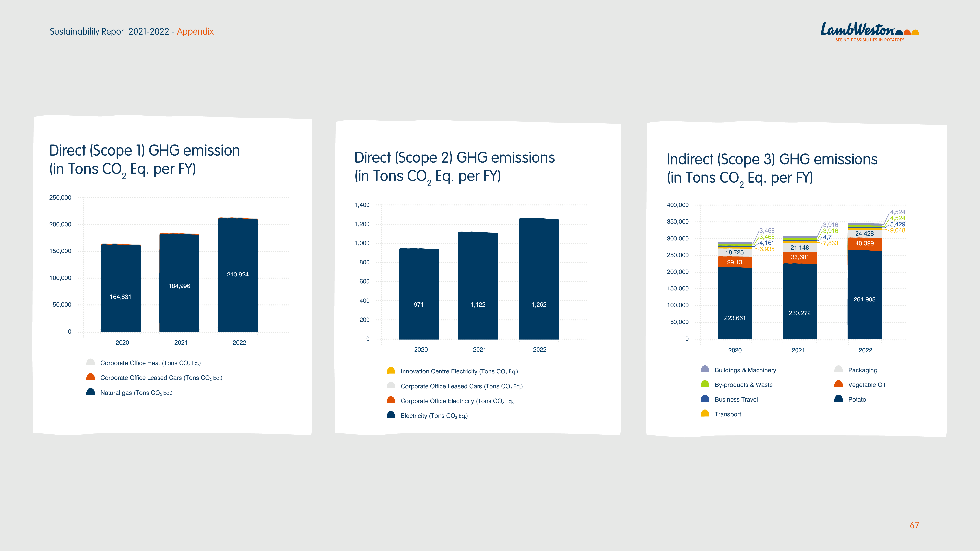Select the 230,272 potato value
The image size is (980, 551).
800,313
